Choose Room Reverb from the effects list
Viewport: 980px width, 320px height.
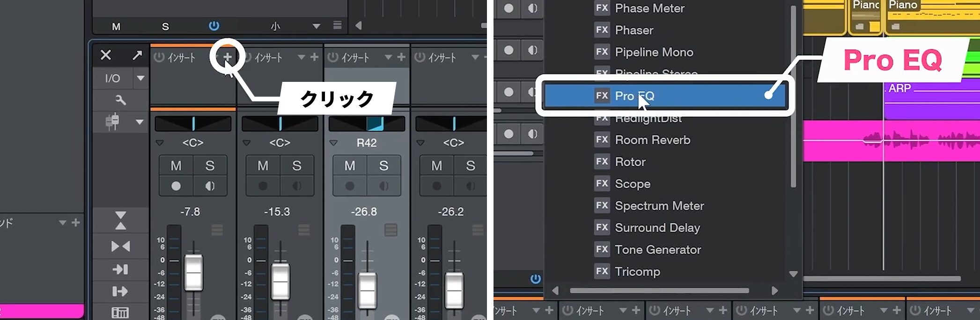pos(652,140)
